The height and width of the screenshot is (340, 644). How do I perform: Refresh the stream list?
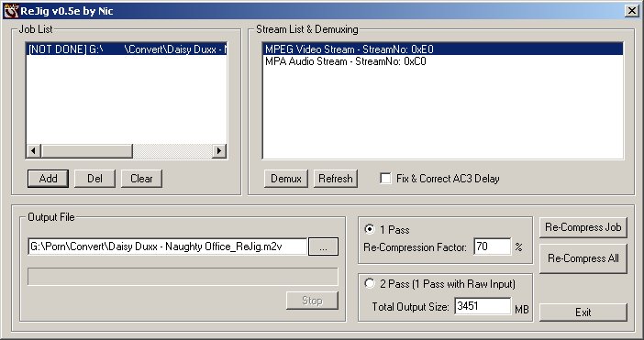point(336,179)
